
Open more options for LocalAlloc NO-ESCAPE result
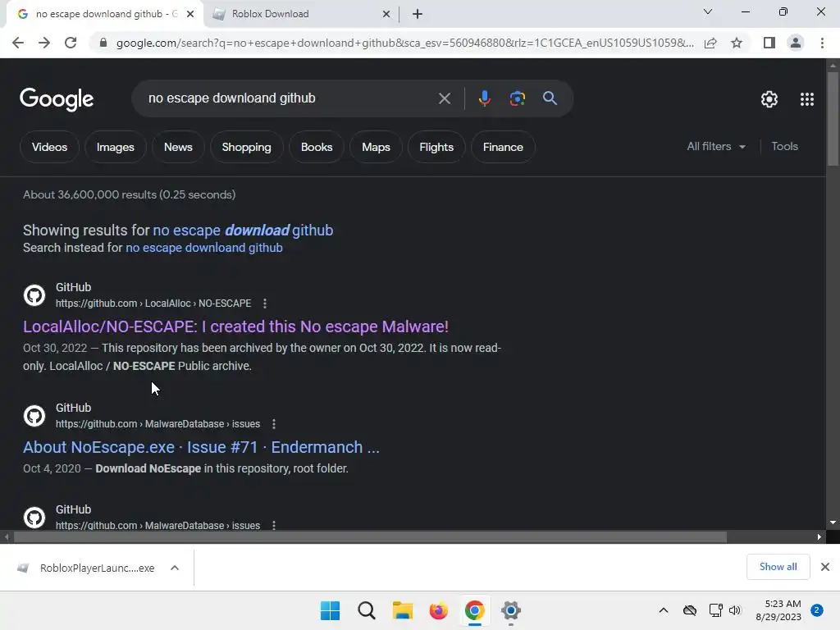265,304
